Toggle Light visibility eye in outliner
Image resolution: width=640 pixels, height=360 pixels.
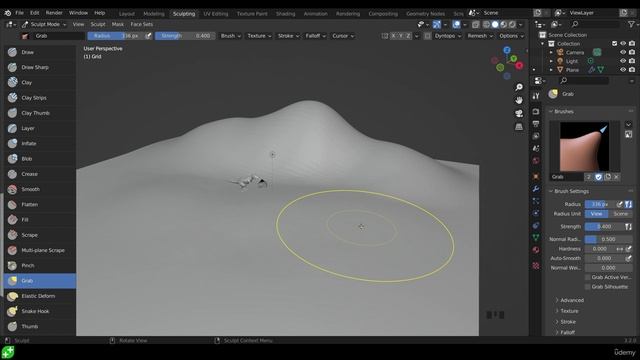pyautogui.click(x=623, y=61)
